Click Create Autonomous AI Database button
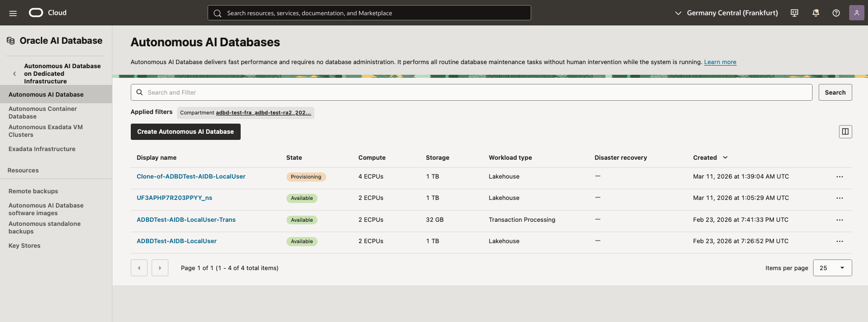 coord(185,132)
